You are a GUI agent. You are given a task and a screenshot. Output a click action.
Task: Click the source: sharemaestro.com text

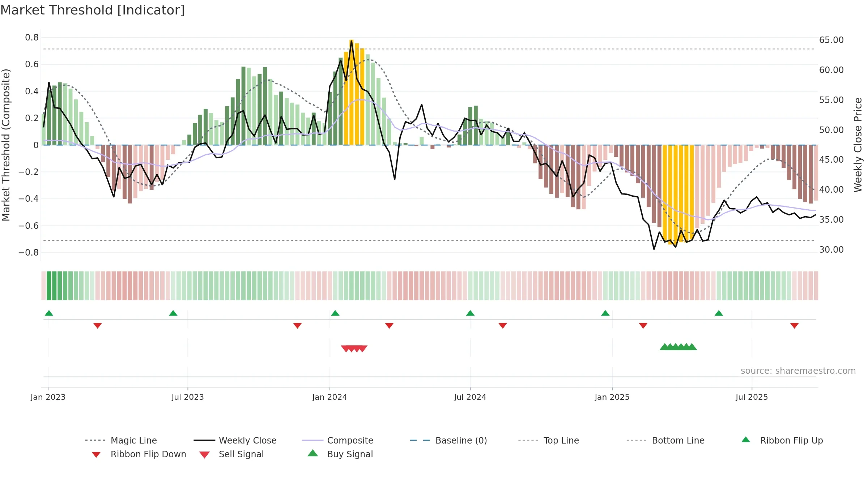[x=798, y=371]
